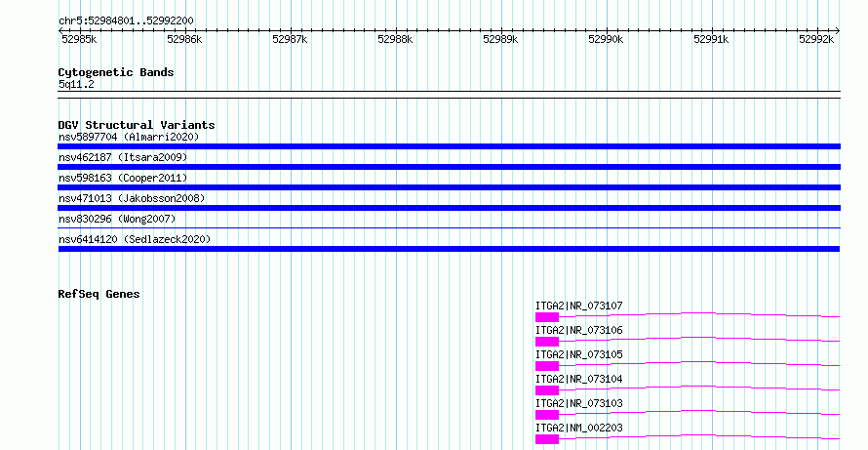Viewport: 868px width, 450px height.
Task: Click the 52988k ruler tick label
Action: [x=395, y=39]
